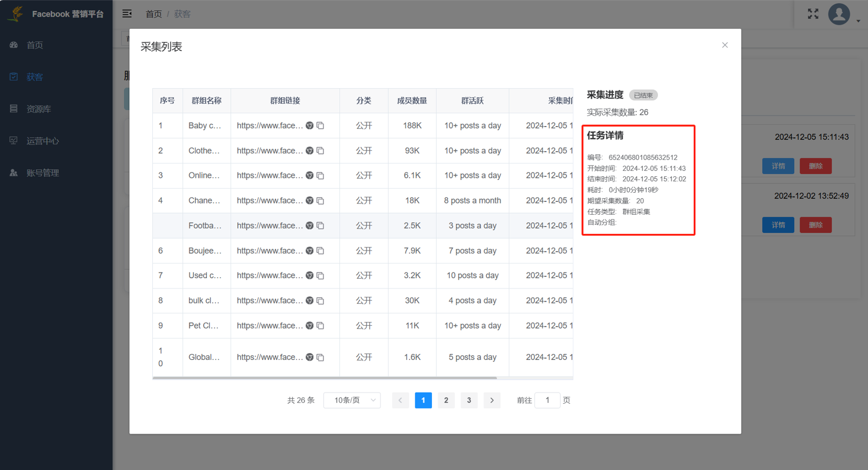Image resolution: width=868 pixels, height=470 pixels.
Task: Open link icon in Chane... row
Action: click(309, 200)
